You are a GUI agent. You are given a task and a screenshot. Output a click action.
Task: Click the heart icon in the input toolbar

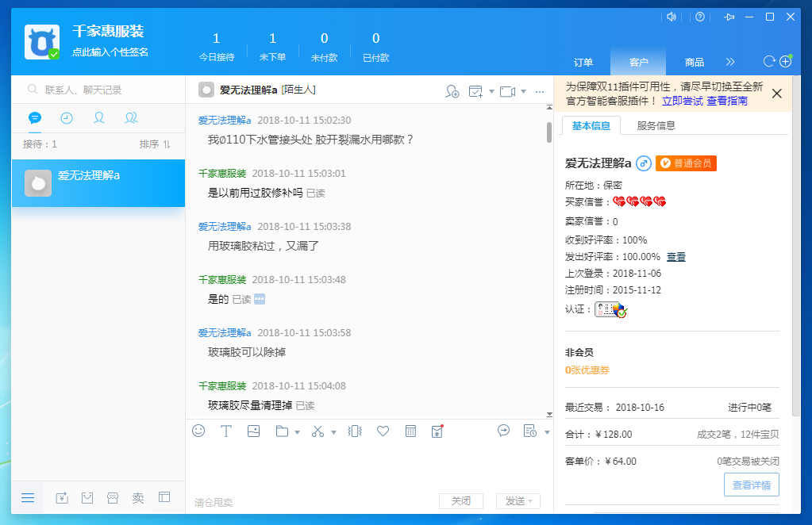pos(383,431)
